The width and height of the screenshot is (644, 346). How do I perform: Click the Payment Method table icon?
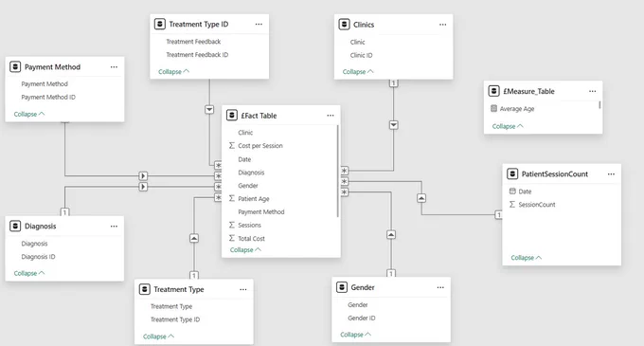click(15, 66)
